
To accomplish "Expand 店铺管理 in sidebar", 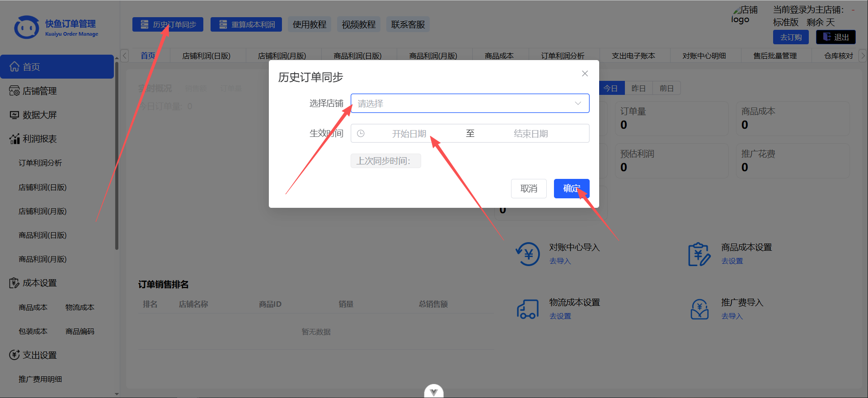I will click(x=57, y=91).
